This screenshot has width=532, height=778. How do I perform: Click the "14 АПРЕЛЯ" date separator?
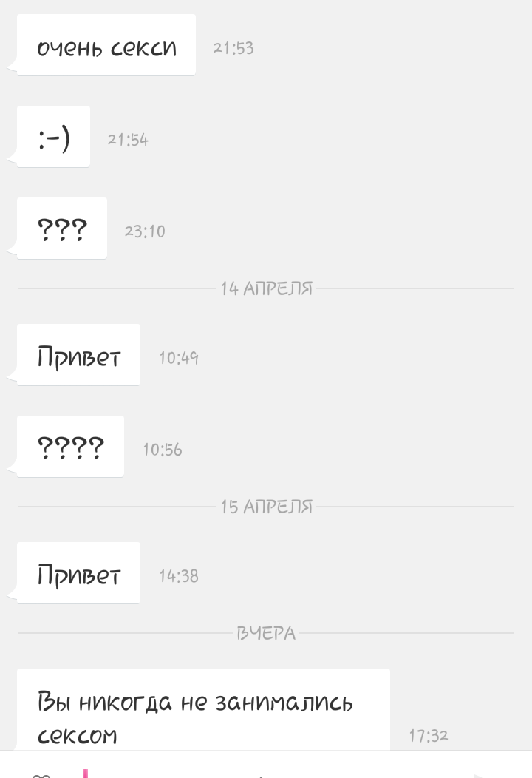pos(266,288)
